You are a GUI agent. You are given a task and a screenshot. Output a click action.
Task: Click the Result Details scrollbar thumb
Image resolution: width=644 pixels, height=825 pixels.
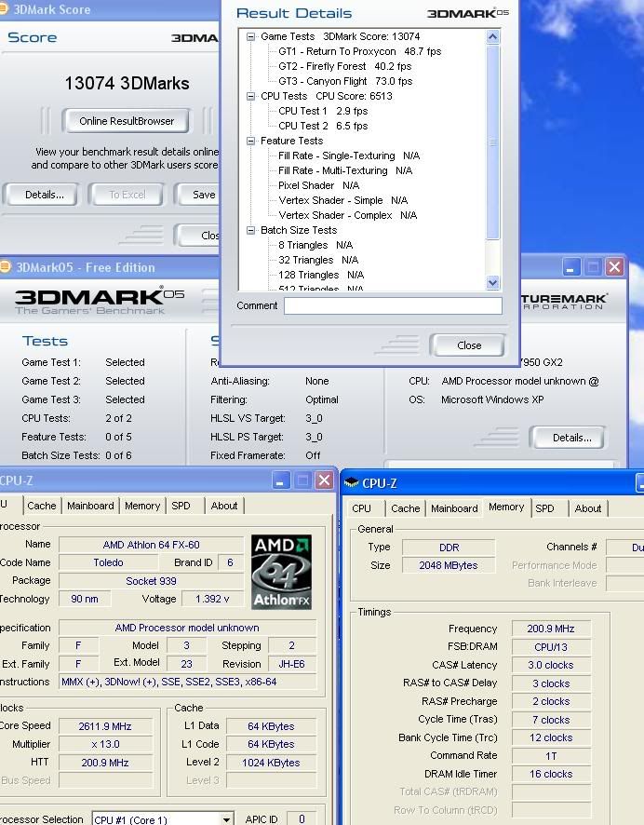pos(492,142)
